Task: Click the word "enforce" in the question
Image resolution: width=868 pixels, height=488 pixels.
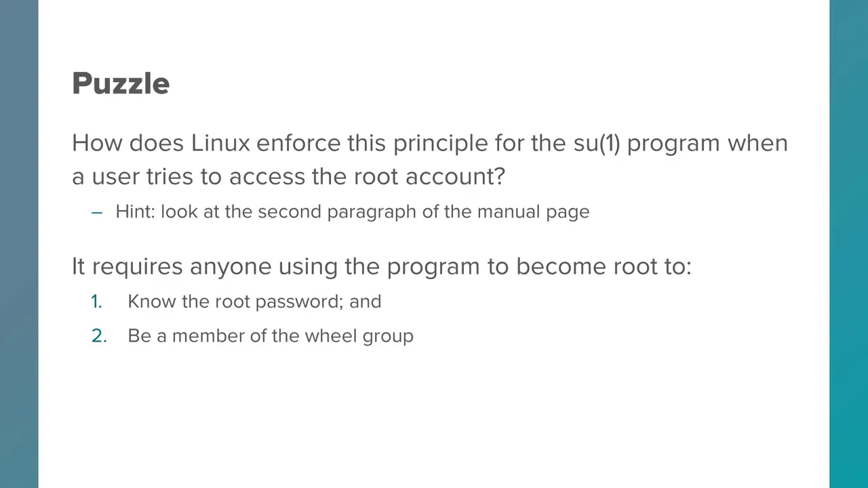Action: click(298, 144)
